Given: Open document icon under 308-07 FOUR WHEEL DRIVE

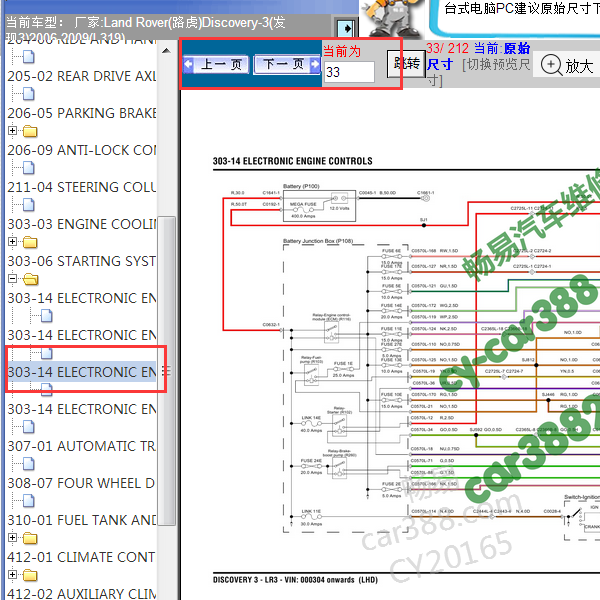Looking at the screenshot, I should click(29, 501).
